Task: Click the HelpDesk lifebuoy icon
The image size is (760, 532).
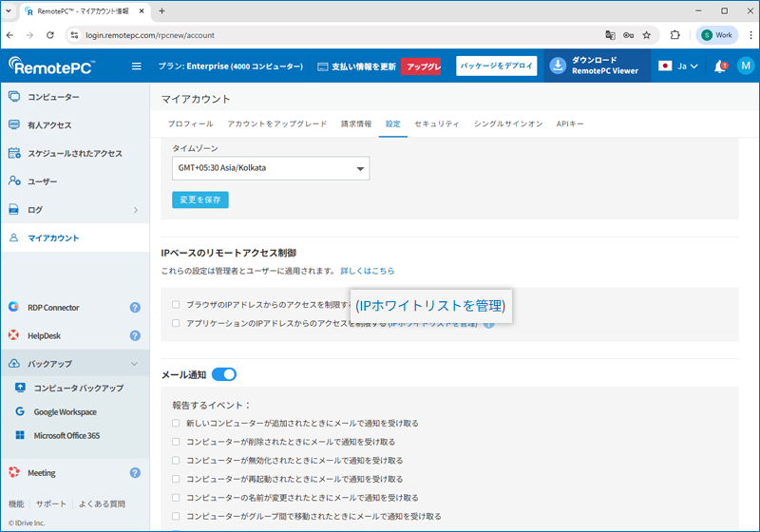Action: pyautogui.click(x=13, y=334)
